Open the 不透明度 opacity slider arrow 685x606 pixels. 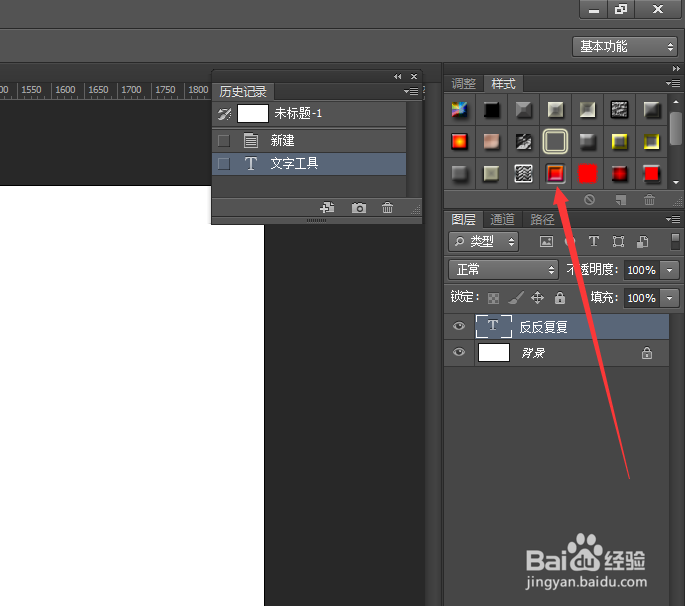click(x=670, y=270)
